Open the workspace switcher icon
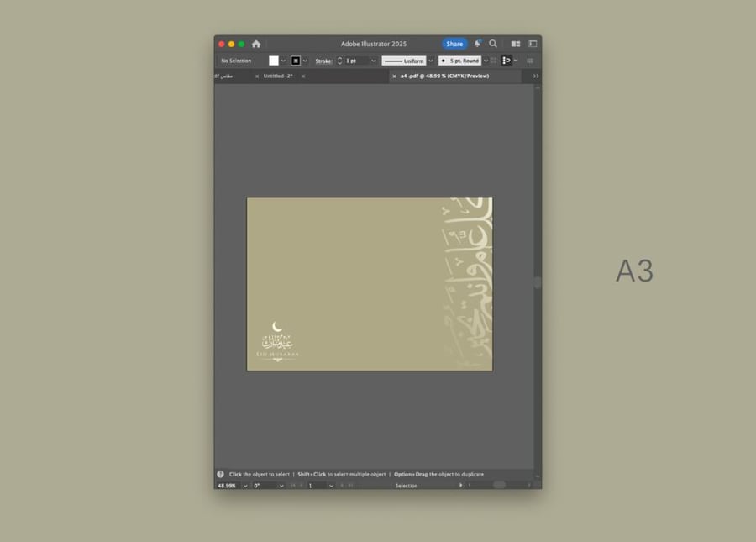This screenshot has height=542, width=756. click(533, 44)
